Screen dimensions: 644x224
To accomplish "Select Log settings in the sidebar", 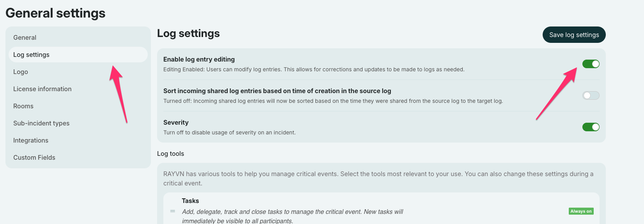I will tap(32, 55).
